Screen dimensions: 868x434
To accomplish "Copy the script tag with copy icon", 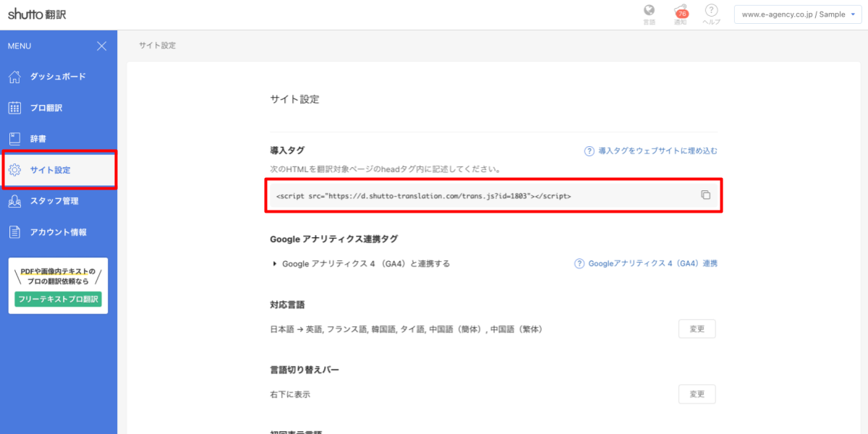I will coord(705,195).
